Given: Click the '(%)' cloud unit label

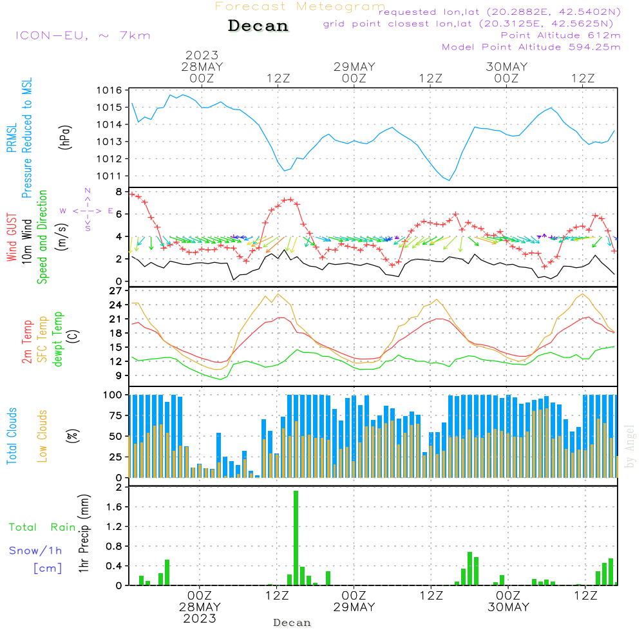Looking at the screenshot, I should tap(72, 436).
